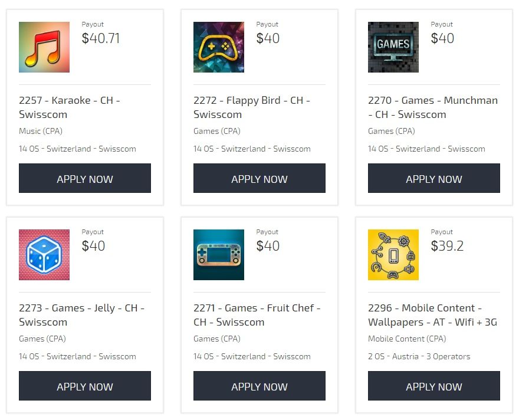Screen dimensions: 519x420
Task: Apply now to Munchman games offer
Action: click(x=434, y=178)
